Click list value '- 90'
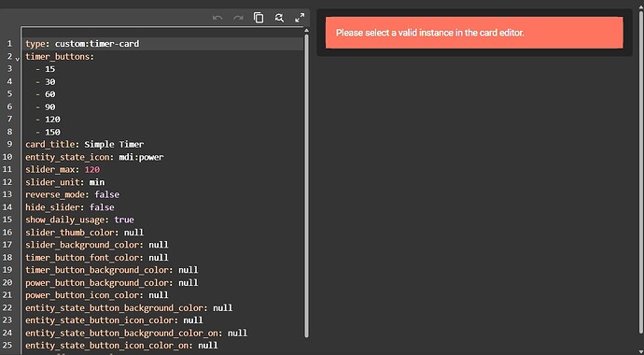Image resolution: width=644 pixels, height=355 pixels. (x=45, y=106)
